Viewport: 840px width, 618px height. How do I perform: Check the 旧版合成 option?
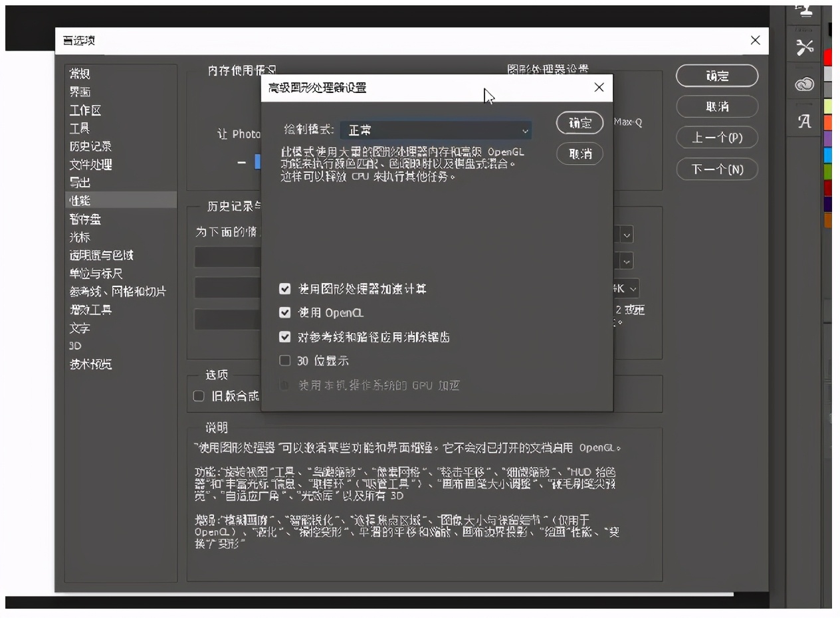click(199, 396)
